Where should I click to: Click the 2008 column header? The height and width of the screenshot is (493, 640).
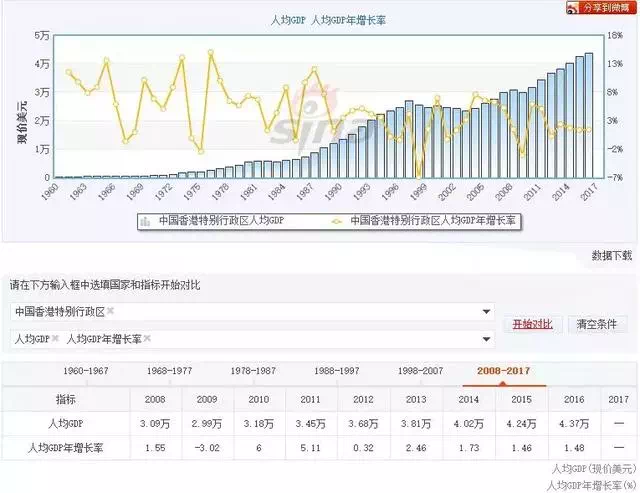click(x=155, y=399)
